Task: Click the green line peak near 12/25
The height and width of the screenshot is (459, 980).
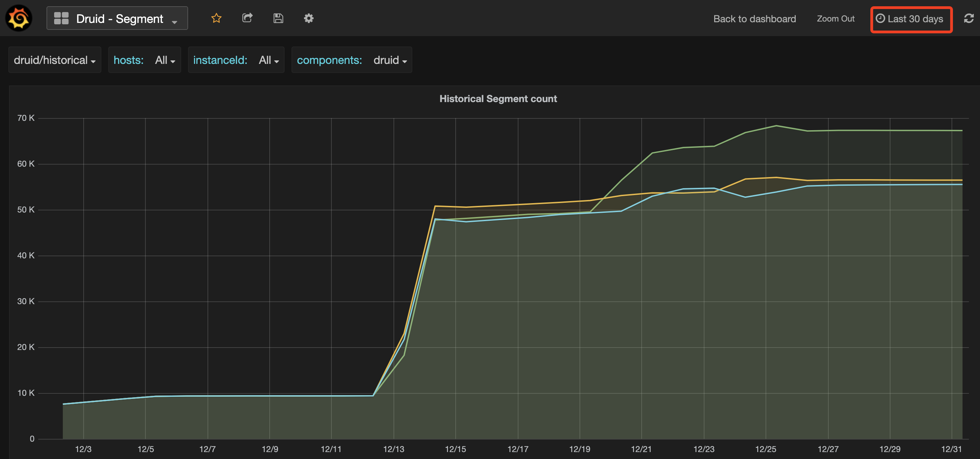Action: [x=776, y=126]
